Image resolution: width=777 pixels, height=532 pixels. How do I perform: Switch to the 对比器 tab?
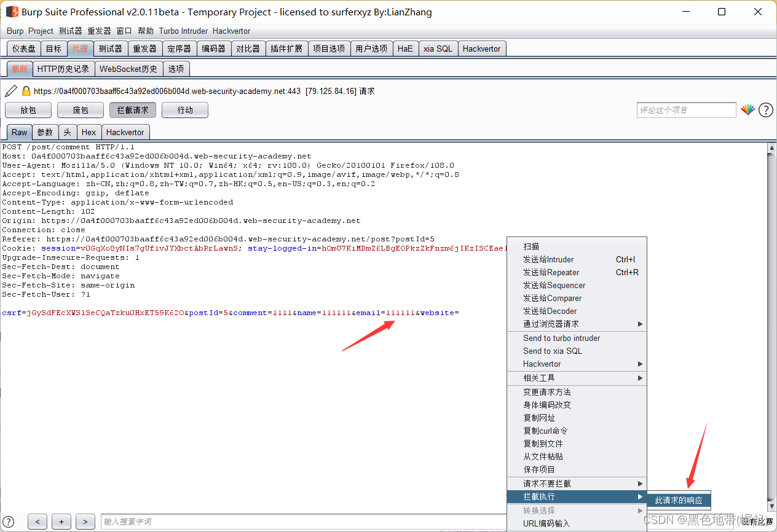click(x=248, y=49)
